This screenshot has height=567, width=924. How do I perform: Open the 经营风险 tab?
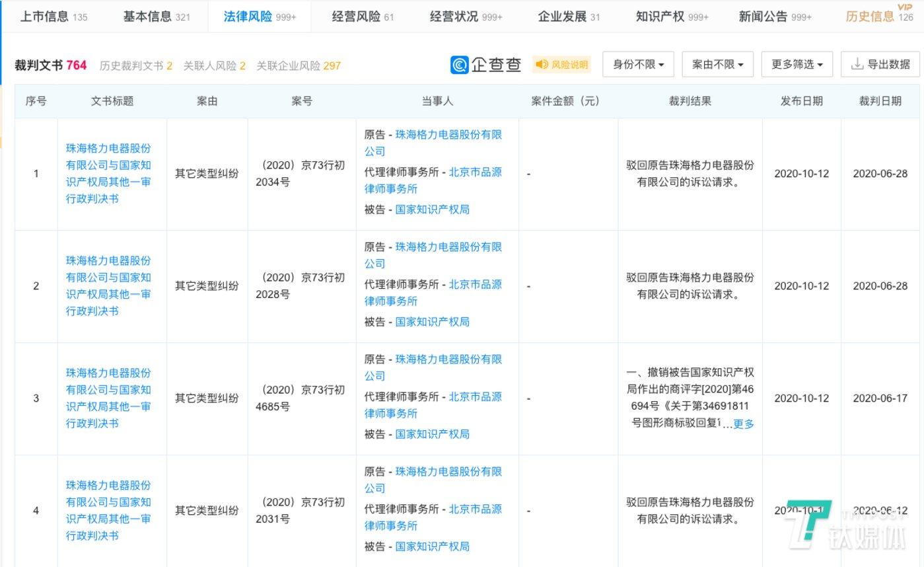363,17
